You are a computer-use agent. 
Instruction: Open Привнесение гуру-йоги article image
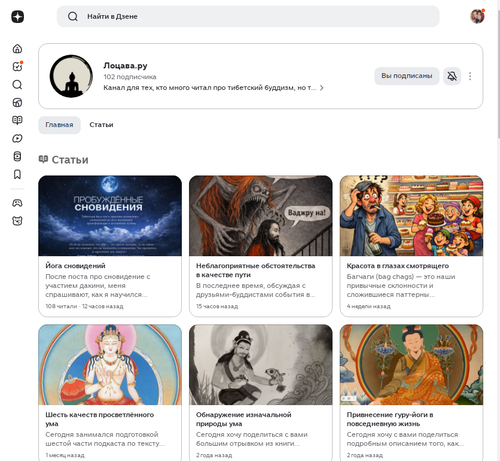click(x=411, y=365)
